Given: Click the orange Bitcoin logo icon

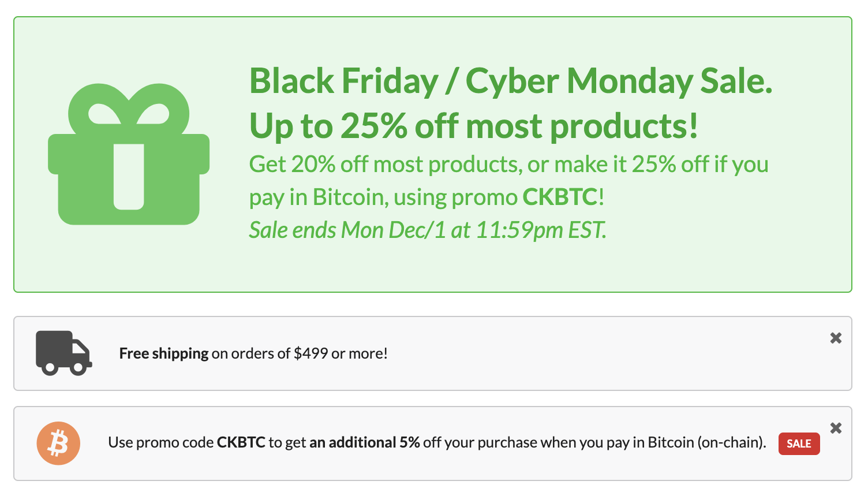Looking at the screenshot, I should [x=58, y=443].
